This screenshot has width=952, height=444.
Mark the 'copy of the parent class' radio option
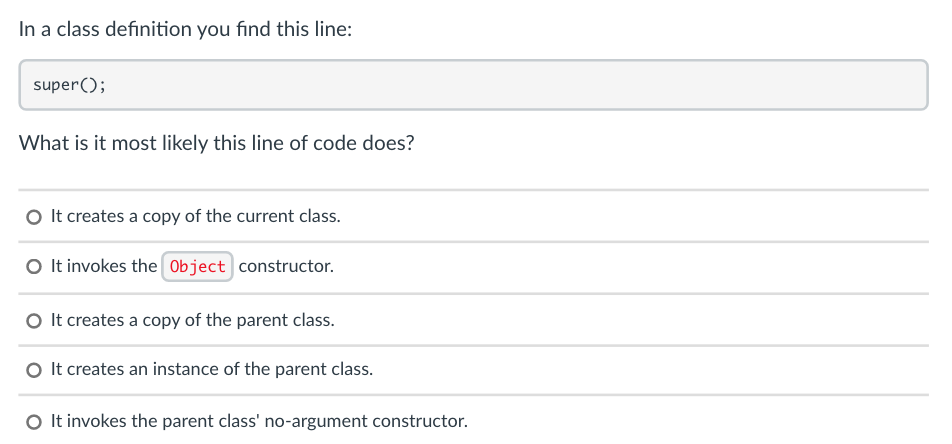(x=34, y=321)
